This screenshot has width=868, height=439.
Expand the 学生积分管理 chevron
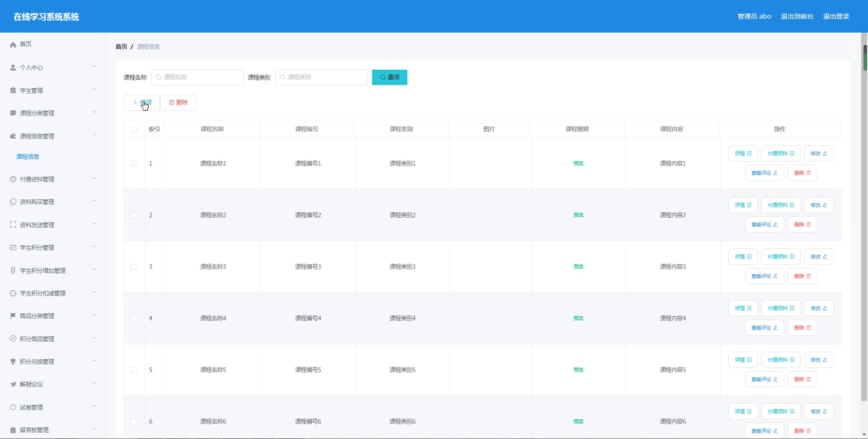(x=94, y=247)
